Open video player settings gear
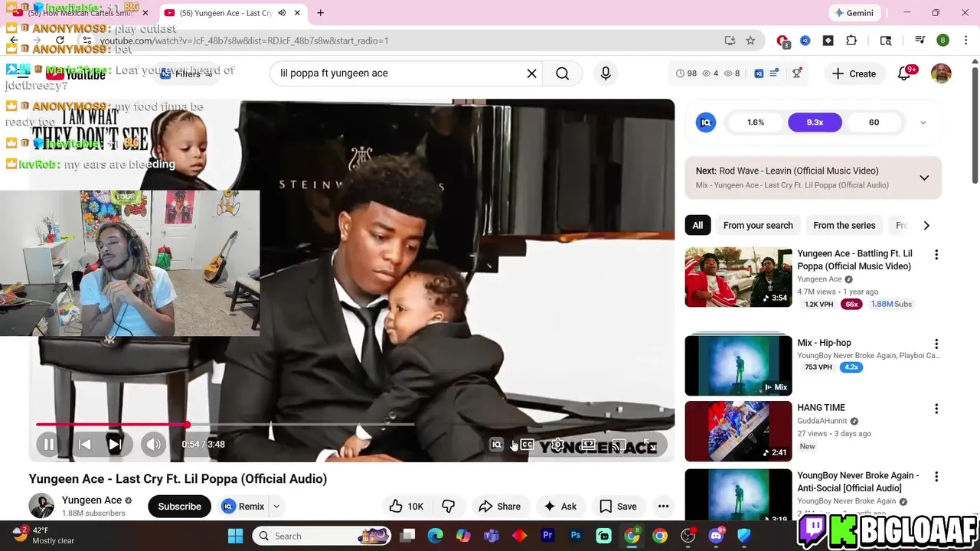The width and height of the screenshot is (980, 551). [x=558, y=445]
